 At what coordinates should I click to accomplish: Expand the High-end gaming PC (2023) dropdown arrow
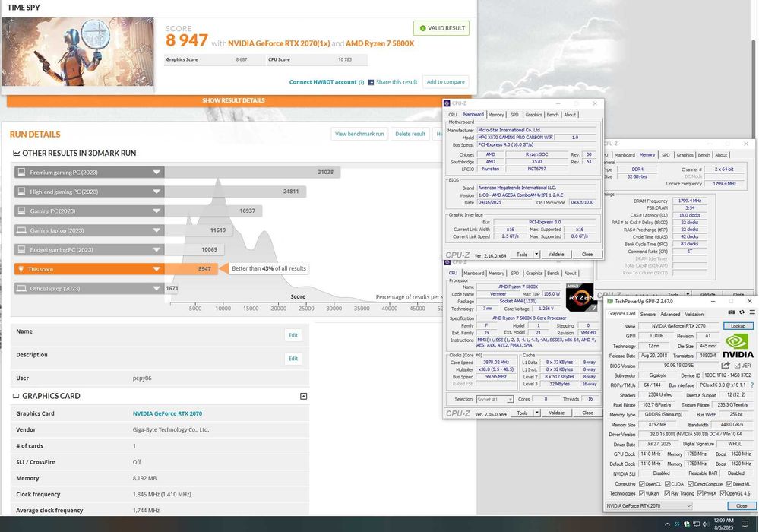coord(157,192)
